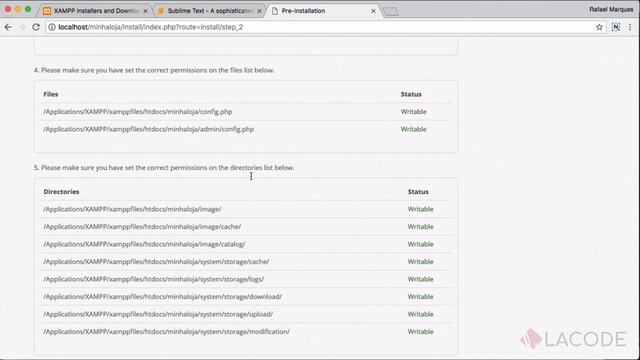Click Writable status for admin/config.php
The width and height of the screenshot is (640, 360).
(413, 129)
